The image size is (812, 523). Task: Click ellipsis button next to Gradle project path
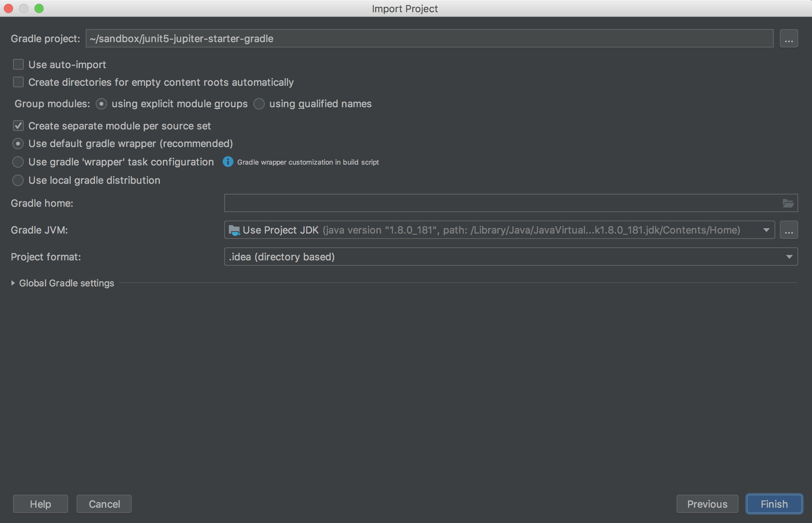pos(789,39)
